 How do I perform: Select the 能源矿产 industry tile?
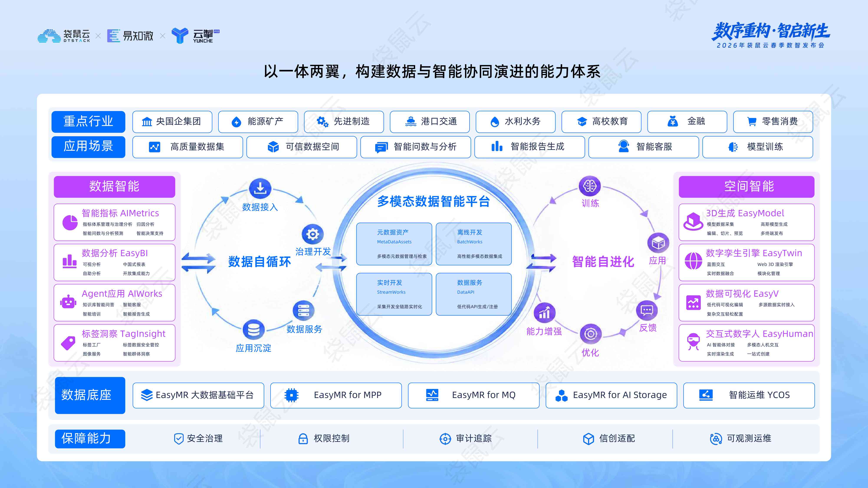click(258, 122)
